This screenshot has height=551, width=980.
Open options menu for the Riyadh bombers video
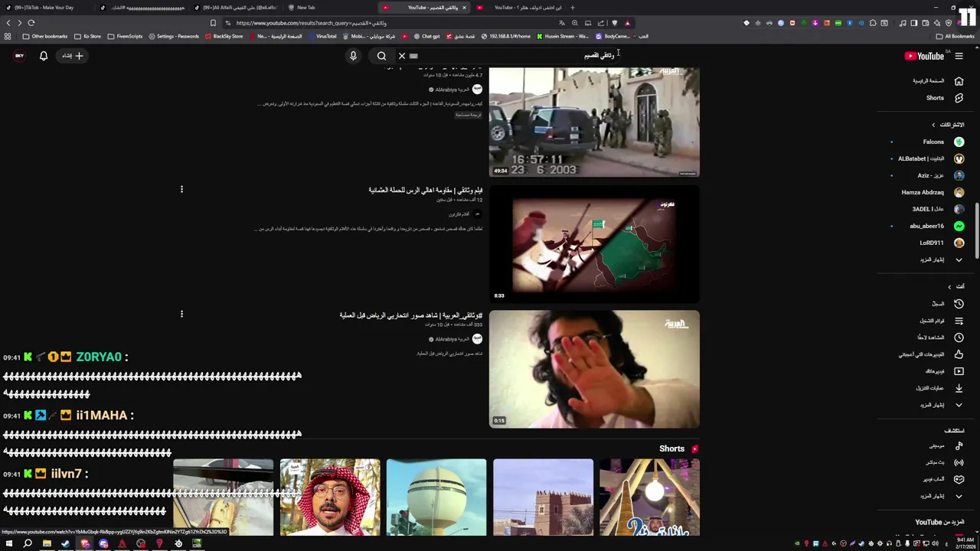tap(181, 314)
